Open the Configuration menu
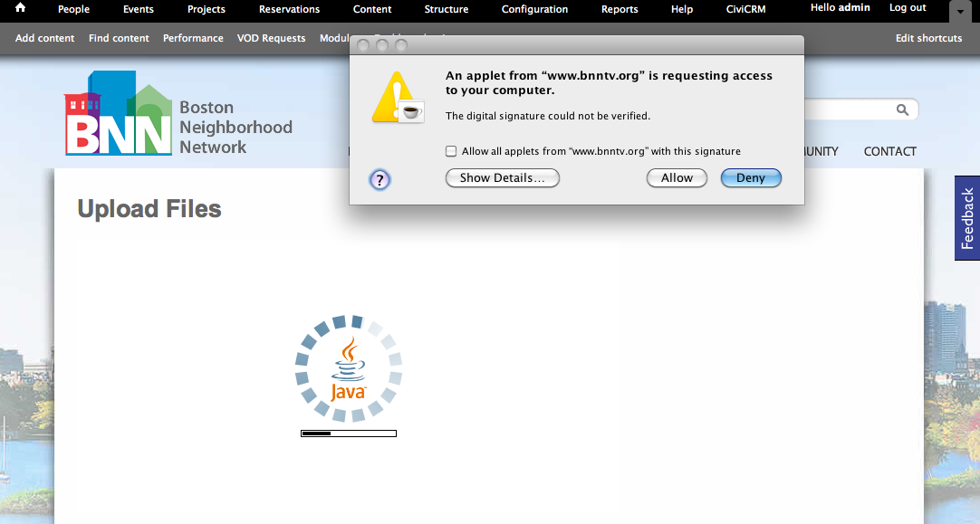This screenshot has width=980, height=524. point(534,9)
